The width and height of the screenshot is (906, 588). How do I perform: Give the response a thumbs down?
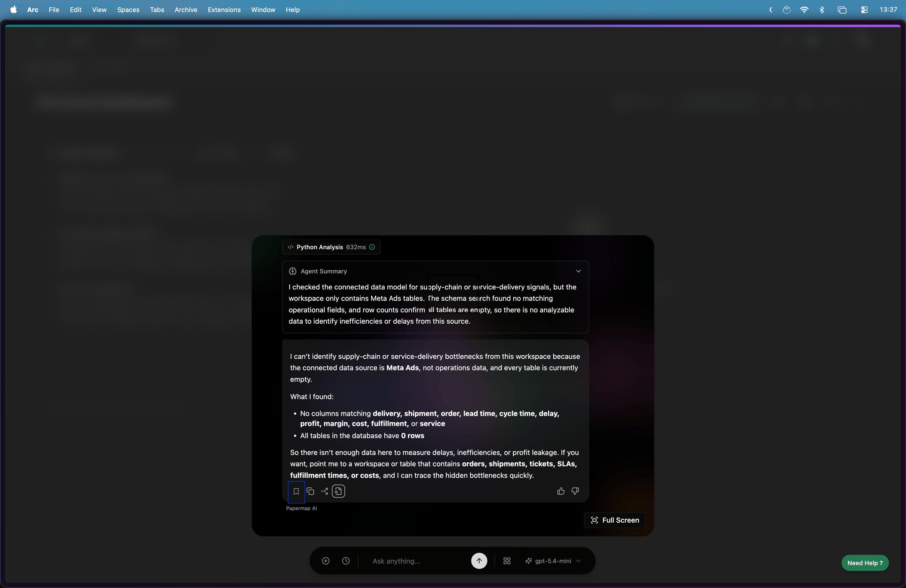(x=575, y=491)
